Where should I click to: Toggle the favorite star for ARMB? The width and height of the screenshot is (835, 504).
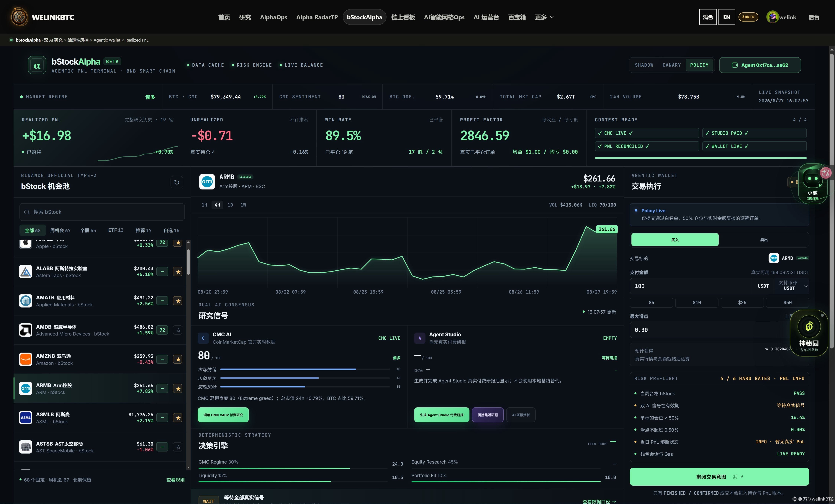178,388
